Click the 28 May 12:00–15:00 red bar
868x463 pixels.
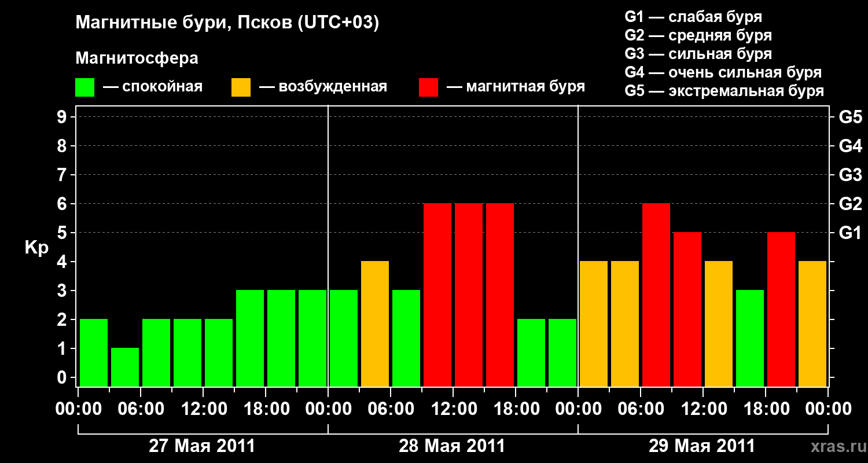click(469, 295)
